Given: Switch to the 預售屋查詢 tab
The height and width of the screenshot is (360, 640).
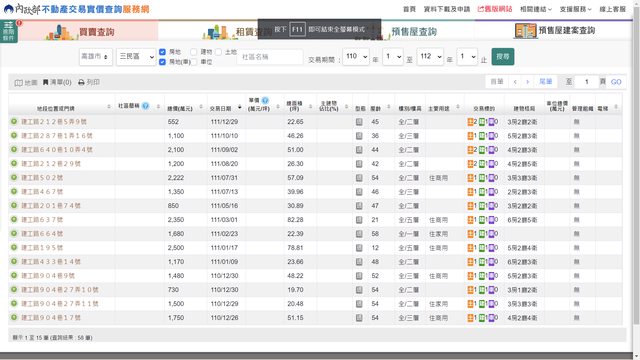Looking at the screenshot, I should coord(414,31).
